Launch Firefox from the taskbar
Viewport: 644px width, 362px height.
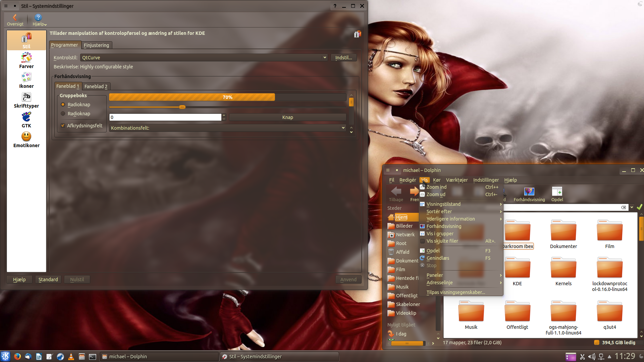[17, 357]
